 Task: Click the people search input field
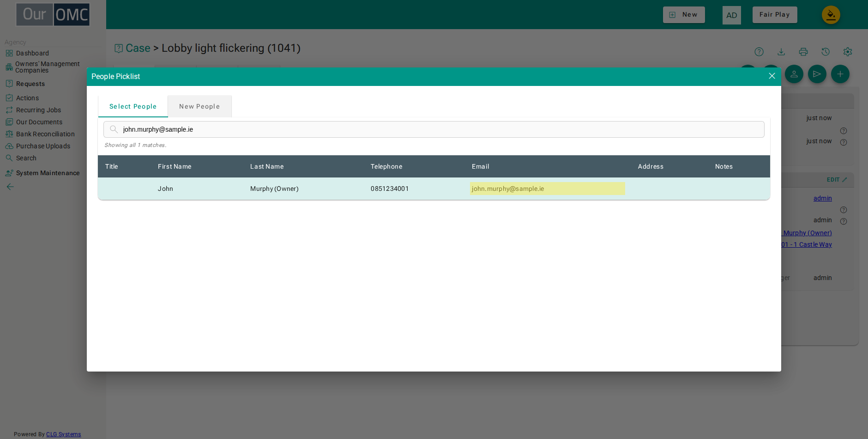434,129
